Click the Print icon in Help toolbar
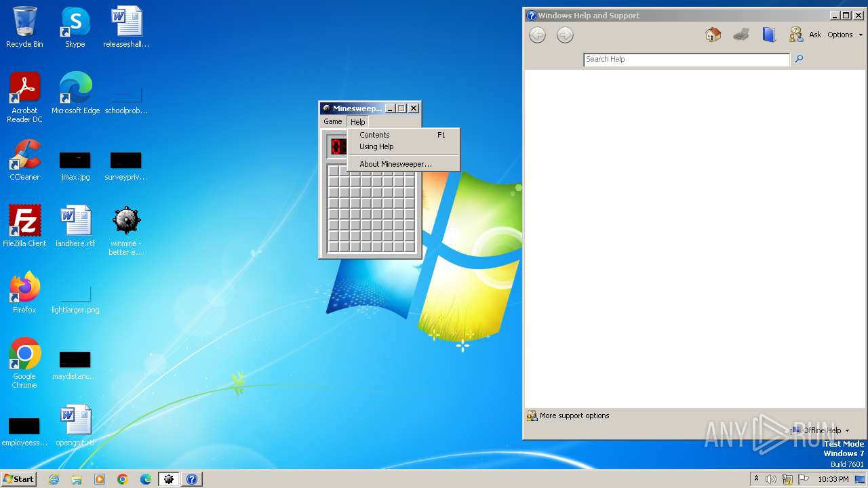868x488 pixels. 741,35
